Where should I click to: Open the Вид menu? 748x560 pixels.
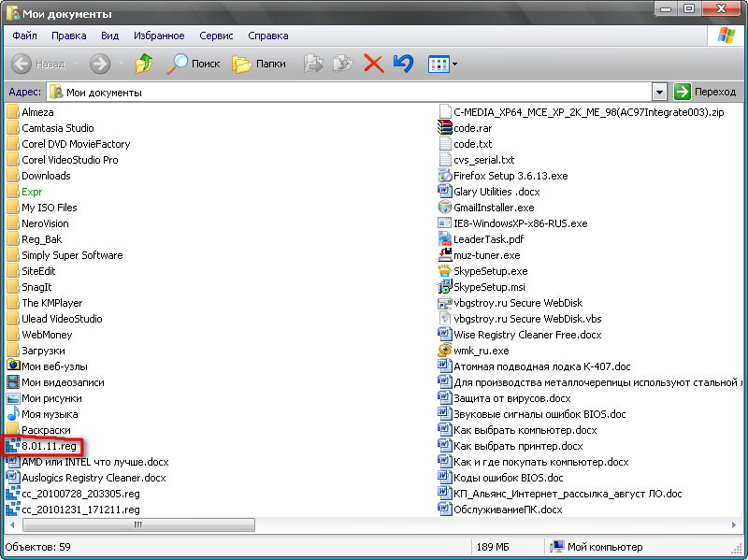pyautogui.click(x=109, y=36)
